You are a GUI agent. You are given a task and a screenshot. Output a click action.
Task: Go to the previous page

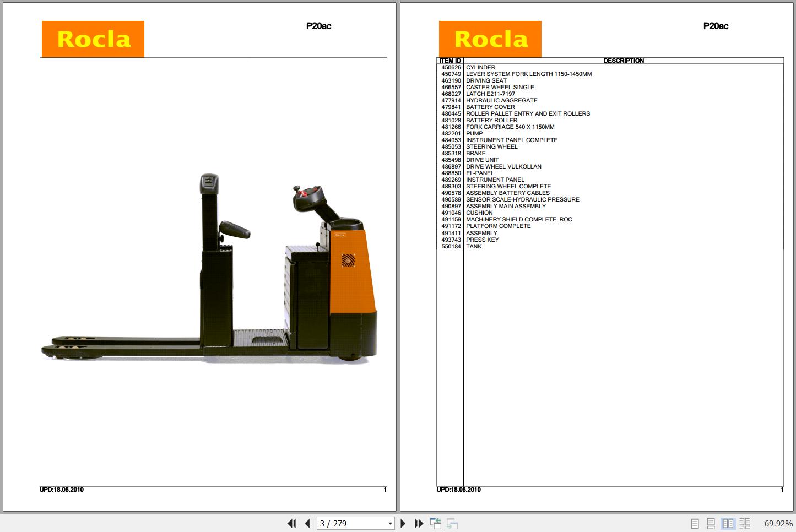[307, 523]
